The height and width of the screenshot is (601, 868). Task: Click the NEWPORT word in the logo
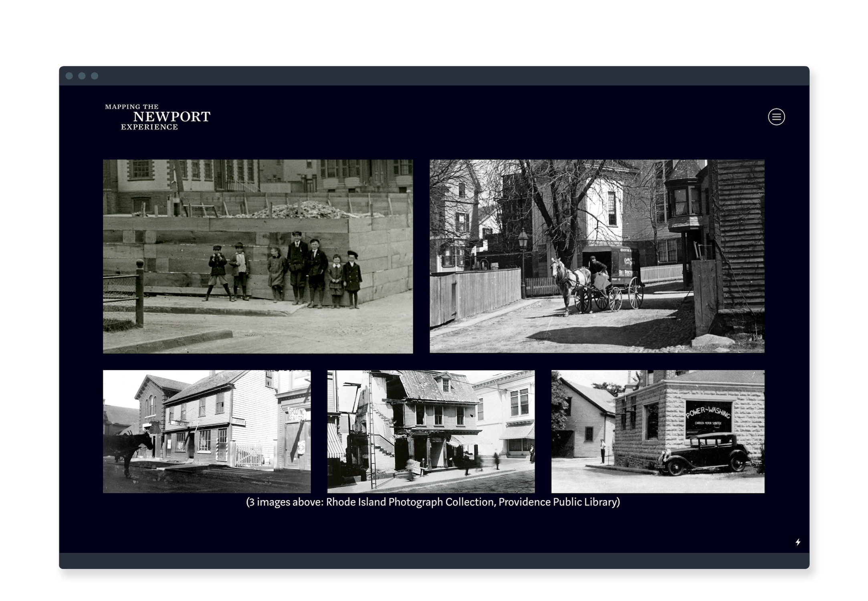[172, 117]
